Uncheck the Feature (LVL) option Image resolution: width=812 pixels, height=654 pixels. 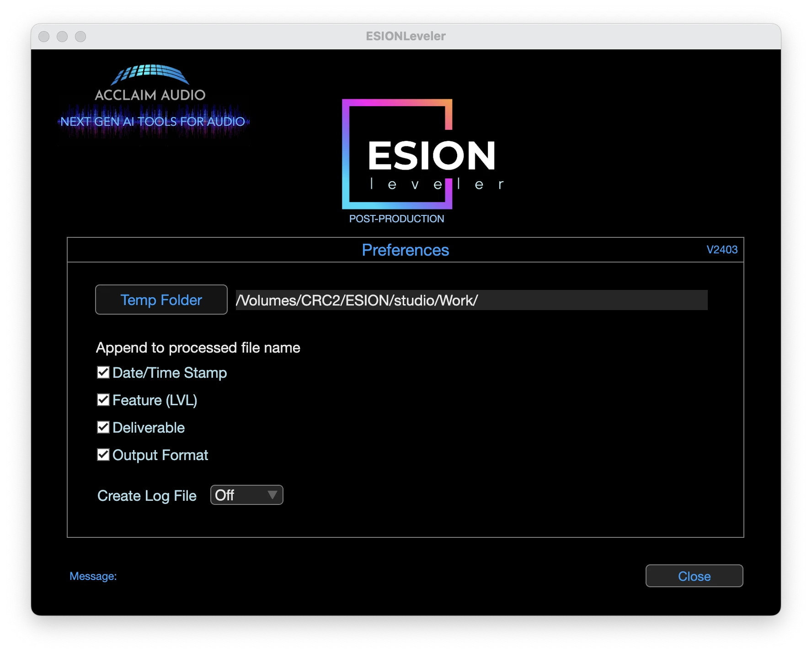point(103,400)
